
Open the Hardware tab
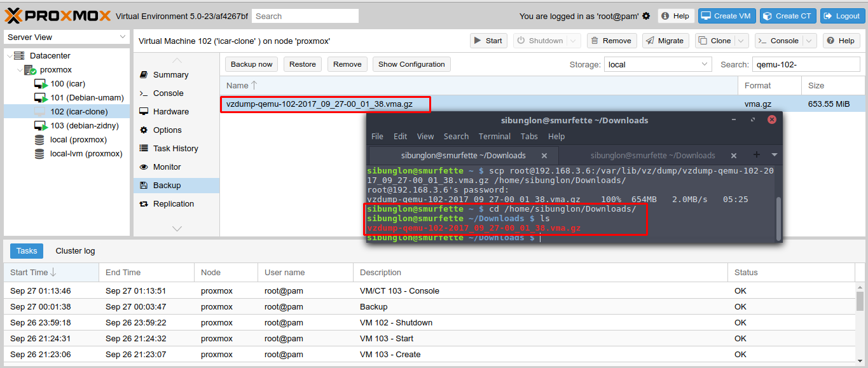pos(177,112)
